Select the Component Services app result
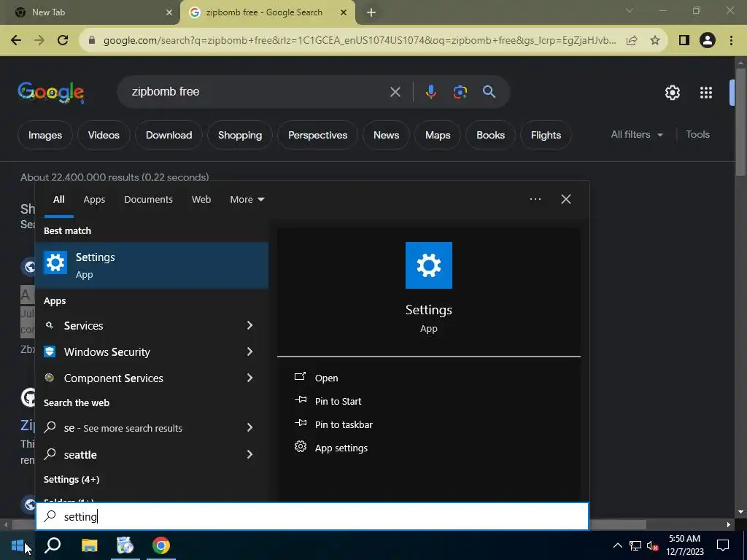The image size is (747, 560). (x=138, y=378)
